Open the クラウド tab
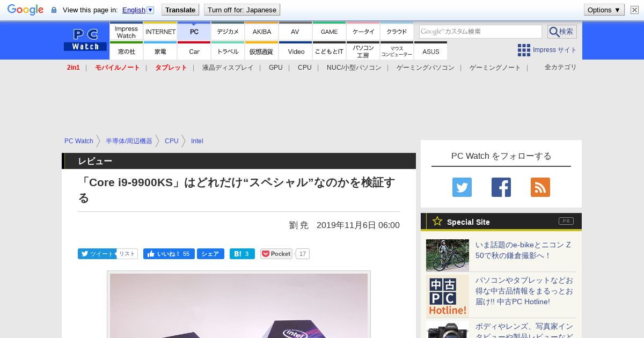Image resolution: width=644 pixels, height=338 pixels. [397, 32]
